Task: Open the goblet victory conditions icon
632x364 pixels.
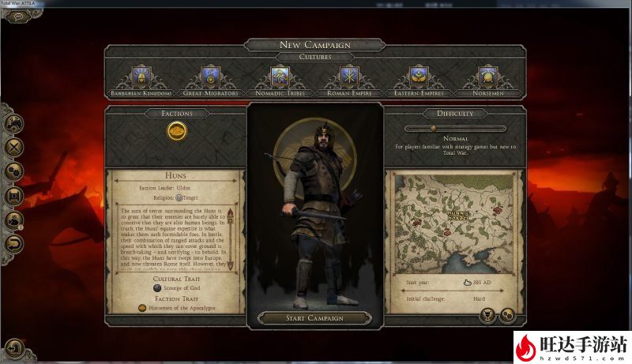Action: (487, 315)
